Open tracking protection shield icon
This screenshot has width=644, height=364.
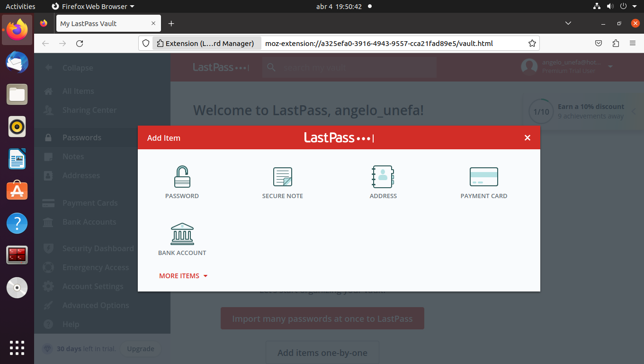(x=146, y=43)
